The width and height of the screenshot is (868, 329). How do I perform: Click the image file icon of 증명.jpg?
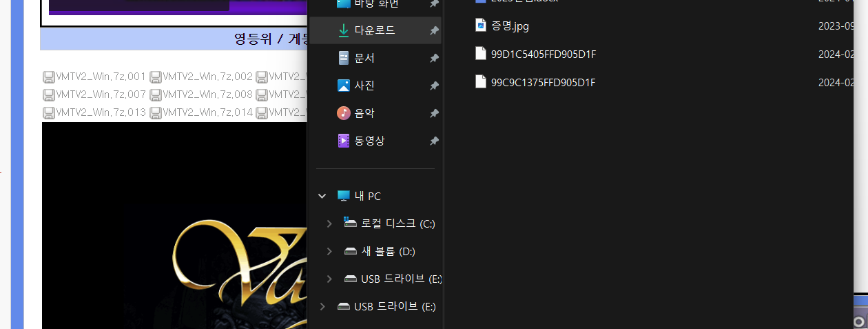[481, 26]
